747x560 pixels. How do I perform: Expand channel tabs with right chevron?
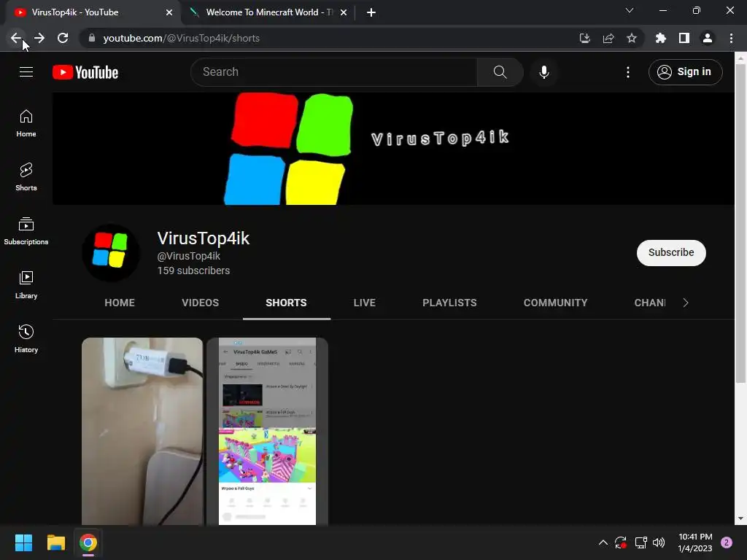click(686, 303)
